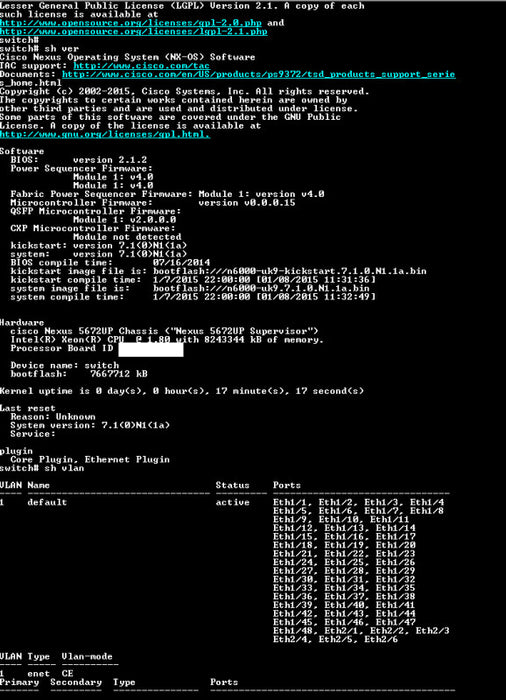Click the 'sh vlan' command prompt line
The width and height of the screenshot is (506, 700).
tap(42, 468)
